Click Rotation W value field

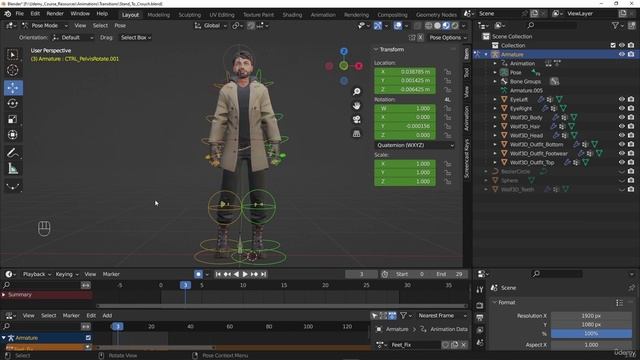404,109
